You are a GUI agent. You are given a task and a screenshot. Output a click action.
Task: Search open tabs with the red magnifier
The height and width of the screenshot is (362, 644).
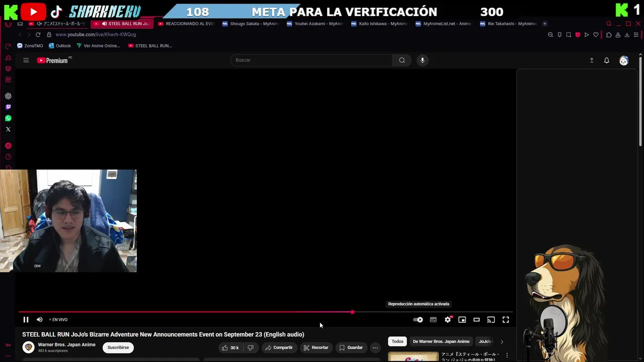(609, 24)
